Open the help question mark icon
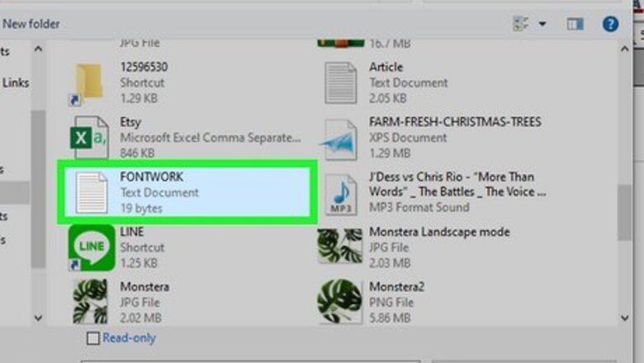The image size is (644, 363). (610, 24)
